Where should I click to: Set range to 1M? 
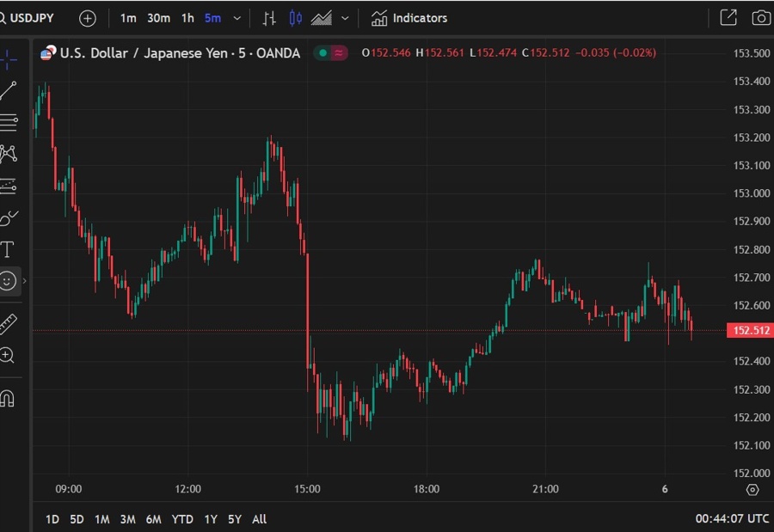pyautogui.click(x=102, y=519)
